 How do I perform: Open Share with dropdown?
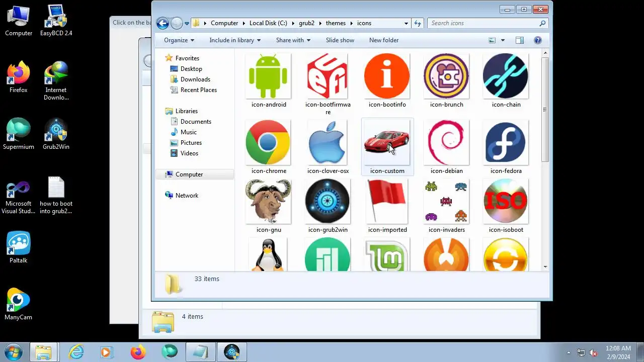293,40
